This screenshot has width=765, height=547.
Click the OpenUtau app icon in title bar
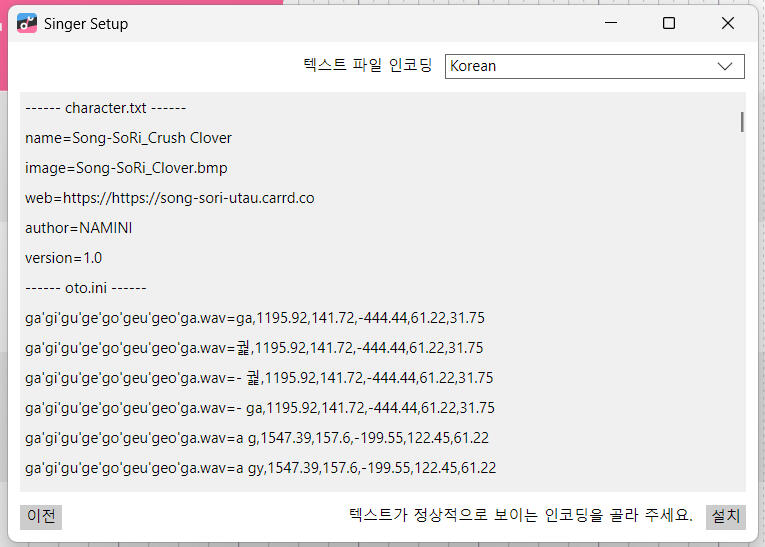pos(27,23)
